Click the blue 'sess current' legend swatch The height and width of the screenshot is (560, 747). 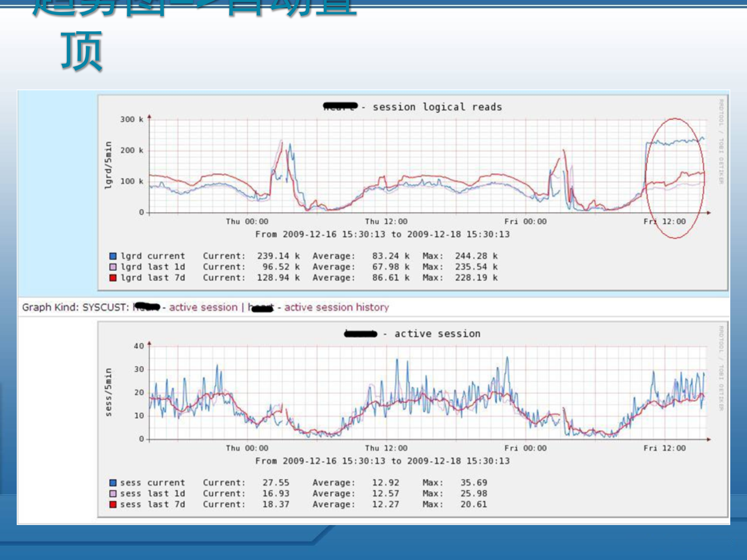[113, 483]
